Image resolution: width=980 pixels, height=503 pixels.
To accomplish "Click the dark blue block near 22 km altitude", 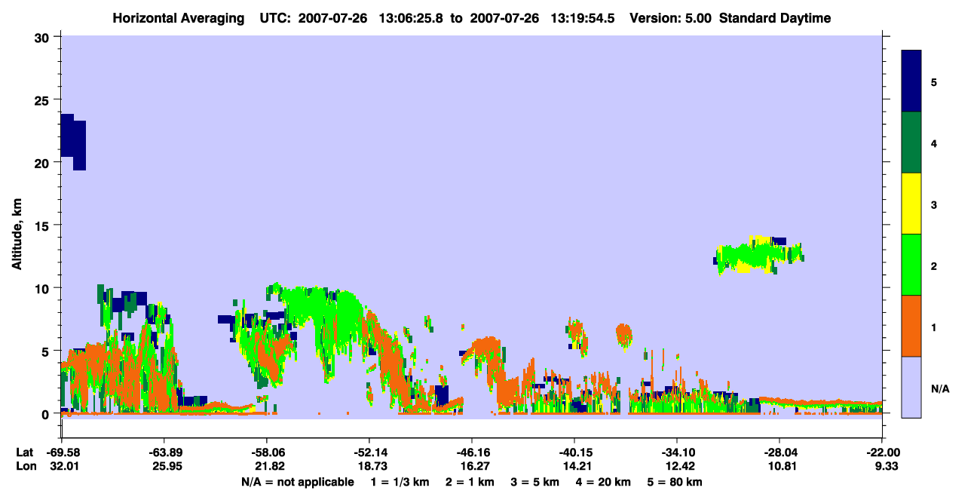I will click(73, 140).
